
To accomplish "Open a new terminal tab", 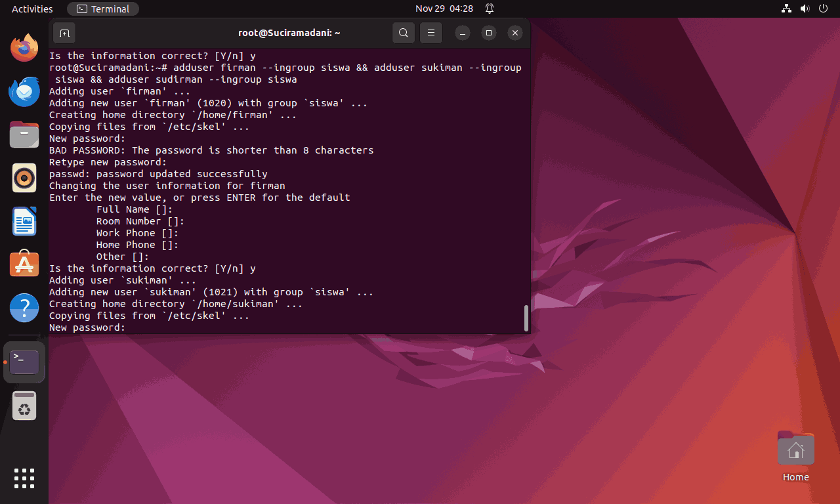I will tap(64, 33).
